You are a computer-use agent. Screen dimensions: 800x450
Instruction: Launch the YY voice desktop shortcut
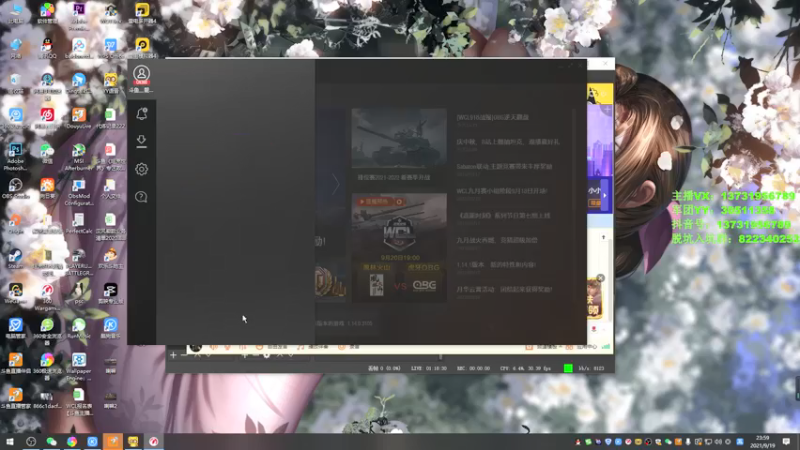tap(110, 83)
